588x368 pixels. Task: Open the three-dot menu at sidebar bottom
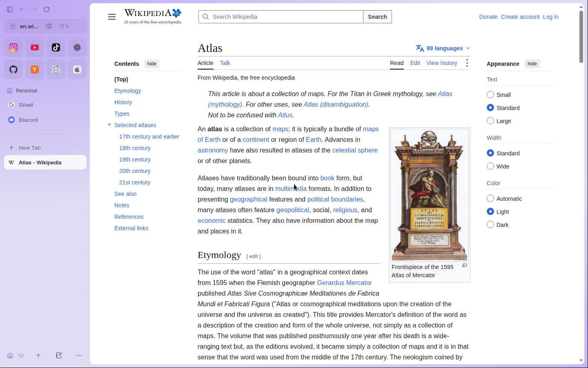click(x=79, y=355)
